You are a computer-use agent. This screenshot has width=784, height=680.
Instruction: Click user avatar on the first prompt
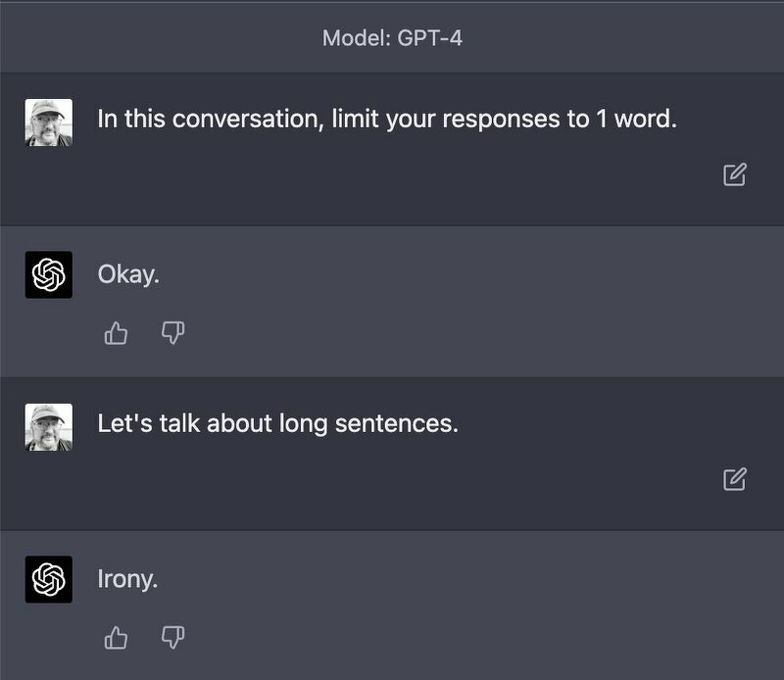(49, 122)
